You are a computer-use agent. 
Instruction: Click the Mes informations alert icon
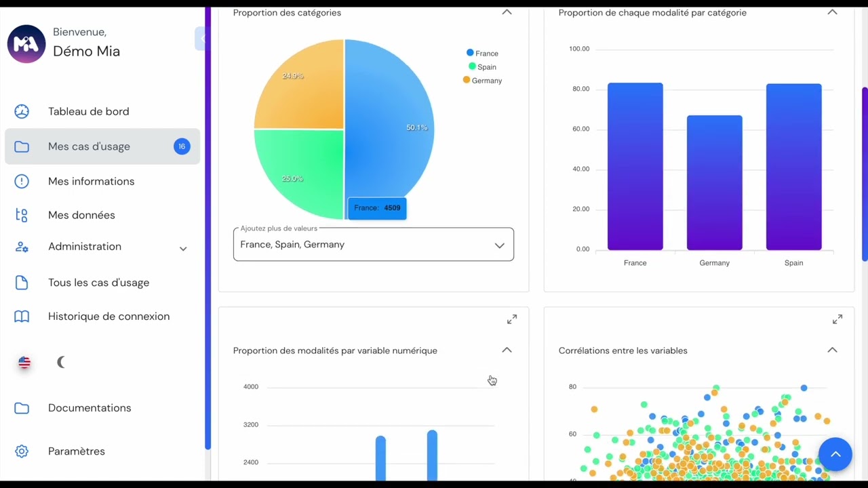tap(22, 181)
